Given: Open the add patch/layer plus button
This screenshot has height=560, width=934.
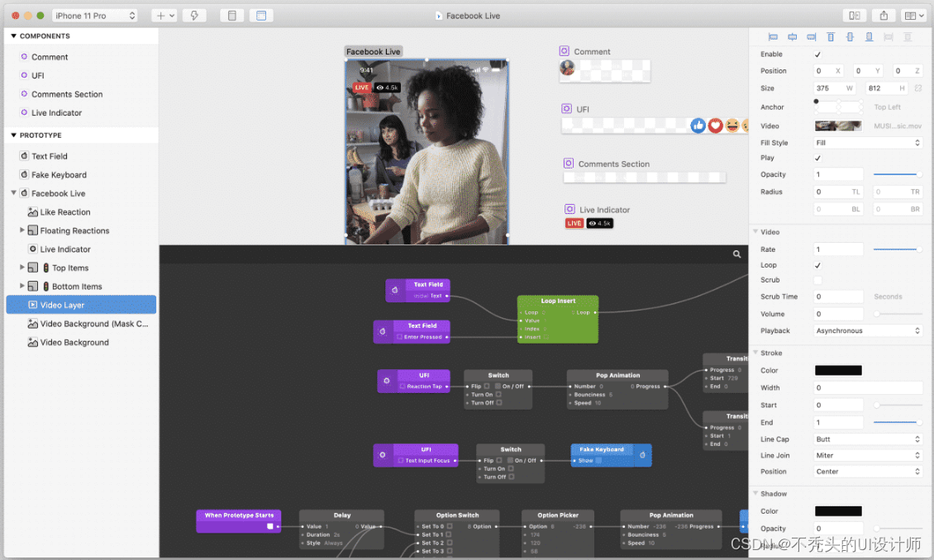Looking at the screenshot, I should 165,16.
